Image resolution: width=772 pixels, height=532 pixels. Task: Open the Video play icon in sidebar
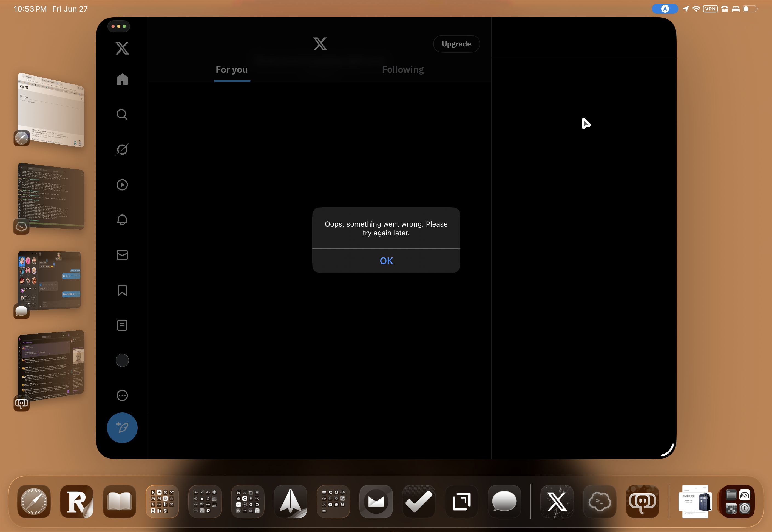pos(122,185)
